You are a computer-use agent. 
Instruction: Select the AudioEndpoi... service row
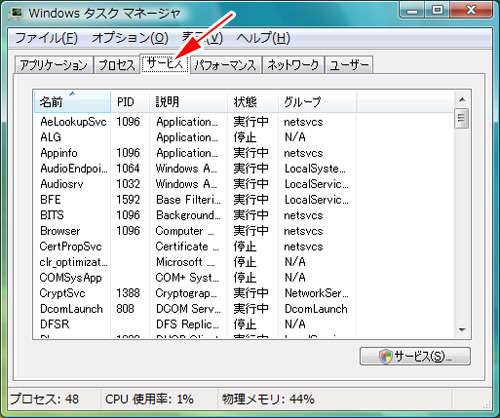(195, 168)
